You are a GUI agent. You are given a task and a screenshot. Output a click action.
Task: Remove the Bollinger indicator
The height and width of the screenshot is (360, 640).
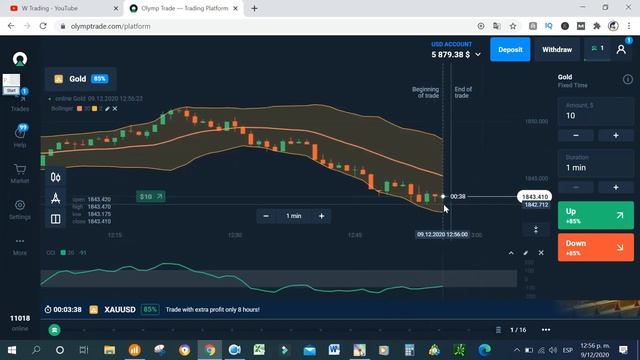(115, 109)
